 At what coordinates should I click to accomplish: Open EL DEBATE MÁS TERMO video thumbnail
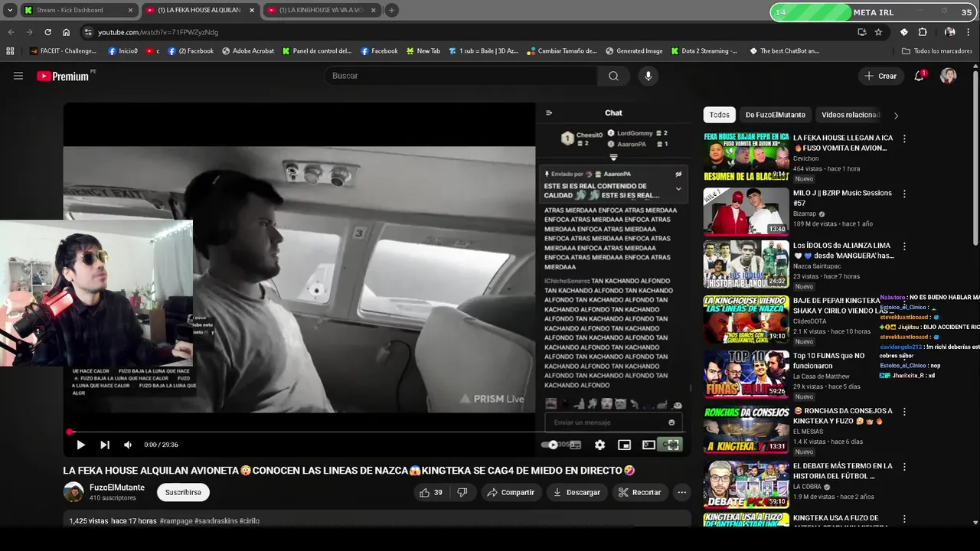746,484
